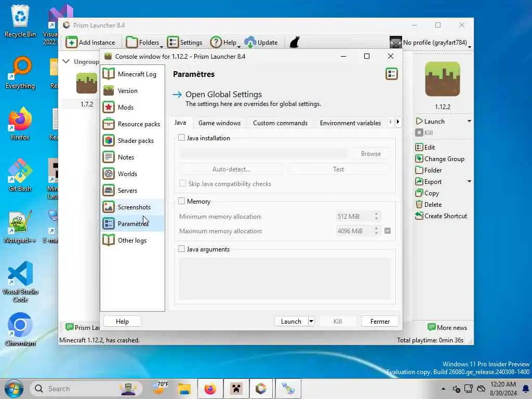Click the Java Test button
Image resolution: width=532 pixels, height=399 pixels.
click(338, 169)
